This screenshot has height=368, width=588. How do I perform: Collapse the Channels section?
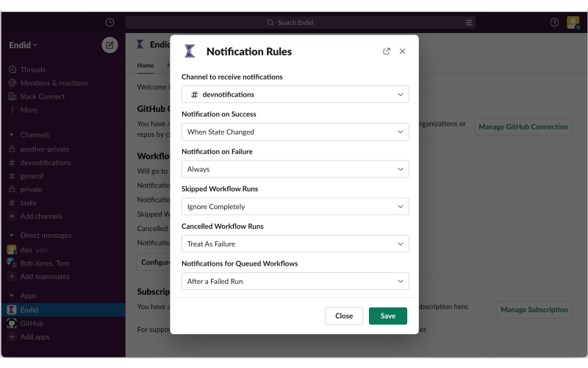pos(12,135)
